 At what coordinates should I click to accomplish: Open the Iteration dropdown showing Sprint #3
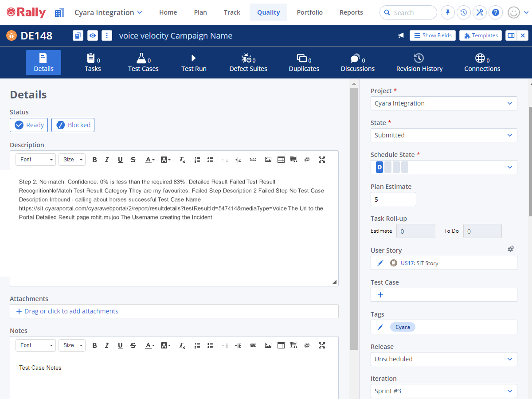tap(444, 391)
